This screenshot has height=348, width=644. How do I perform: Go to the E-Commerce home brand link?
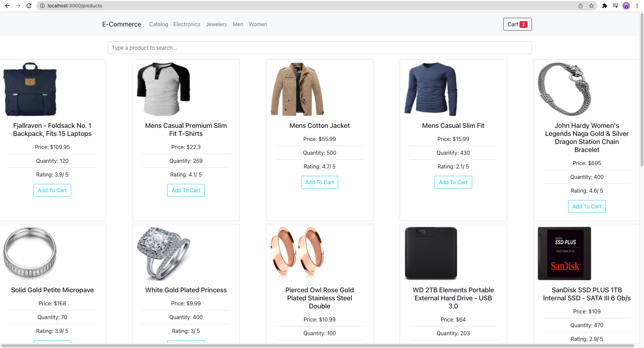coord(121,24)
